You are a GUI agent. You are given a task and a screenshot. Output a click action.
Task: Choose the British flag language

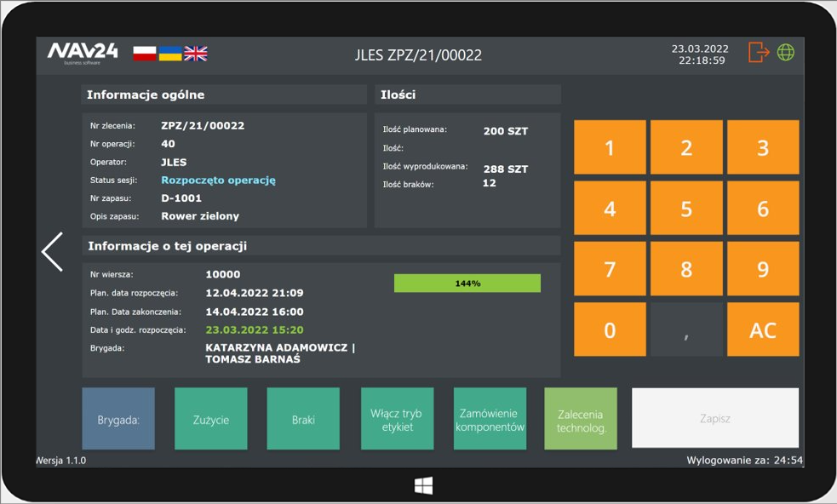pyautogui.click(x=196, y=54)
